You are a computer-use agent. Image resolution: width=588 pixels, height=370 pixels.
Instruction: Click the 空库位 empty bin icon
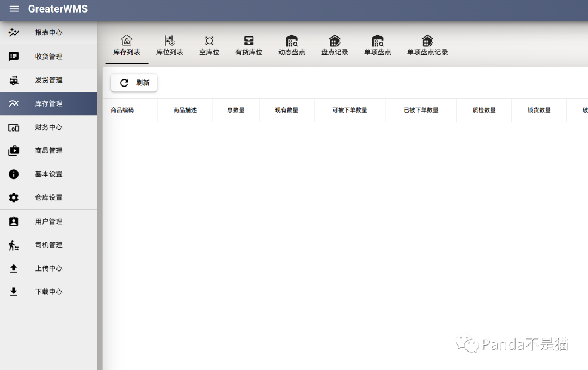(x=209, y=40)
